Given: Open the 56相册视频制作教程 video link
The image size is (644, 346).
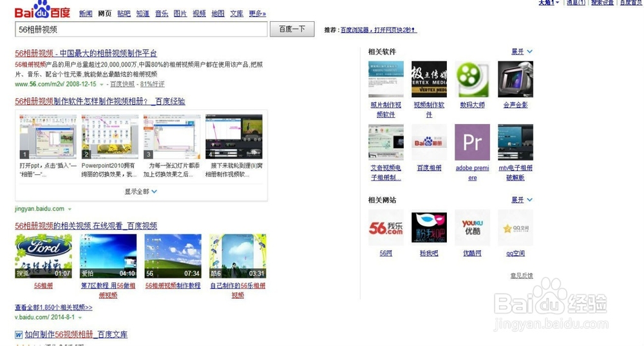Looking at the screenshot, I should [x=173, y=286].
